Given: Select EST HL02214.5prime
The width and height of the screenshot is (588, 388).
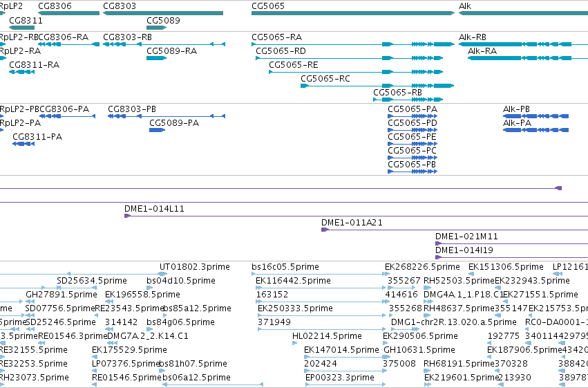Looking at the screenshot, I should coord(327,336).
